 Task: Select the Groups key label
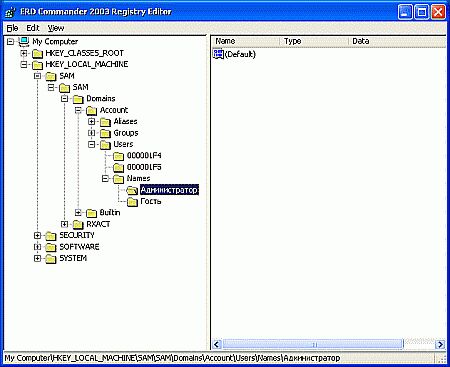[126, 133]
